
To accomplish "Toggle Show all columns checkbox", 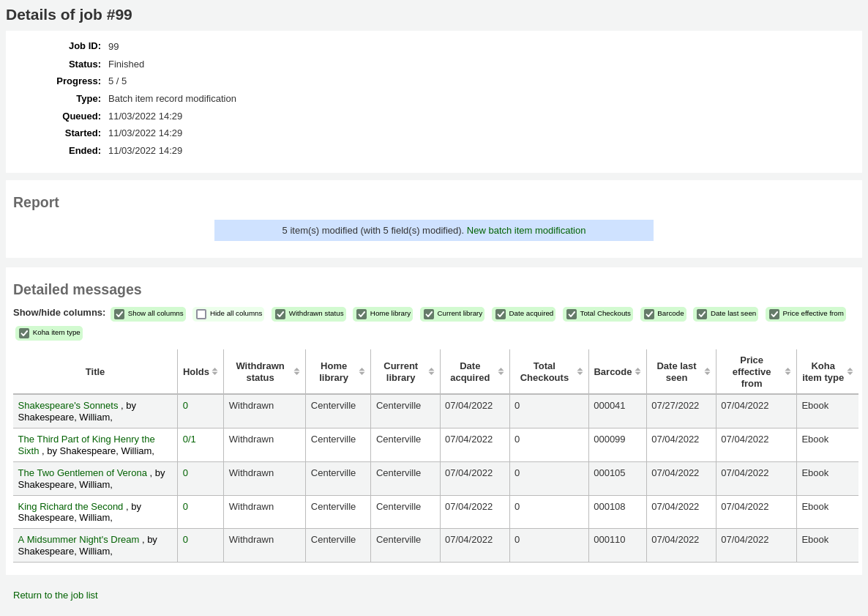I will coord(119,314).
